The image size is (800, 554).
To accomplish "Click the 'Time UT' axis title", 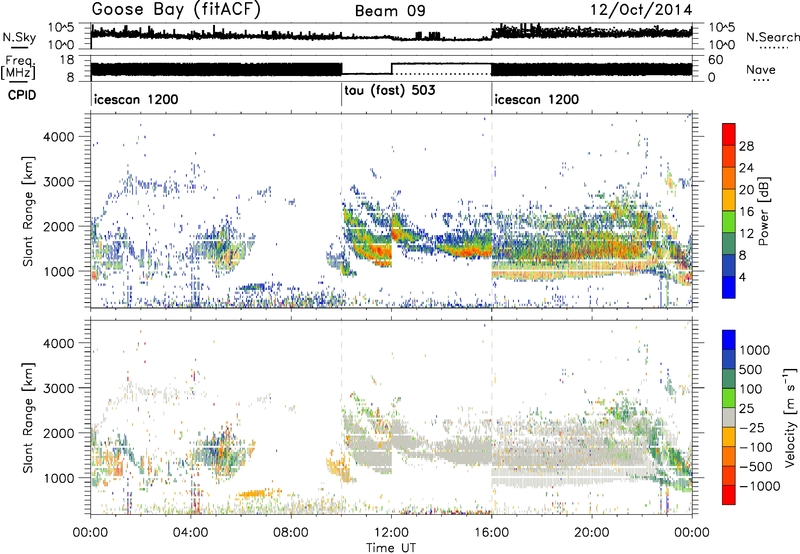I will click(x=391, y=548).
